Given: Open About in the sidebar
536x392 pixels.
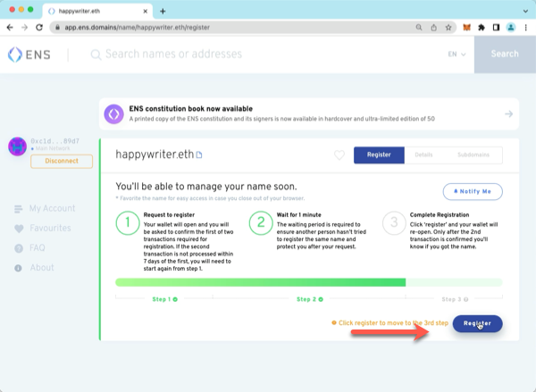Looking at the screenshot, I should [34, 268].
